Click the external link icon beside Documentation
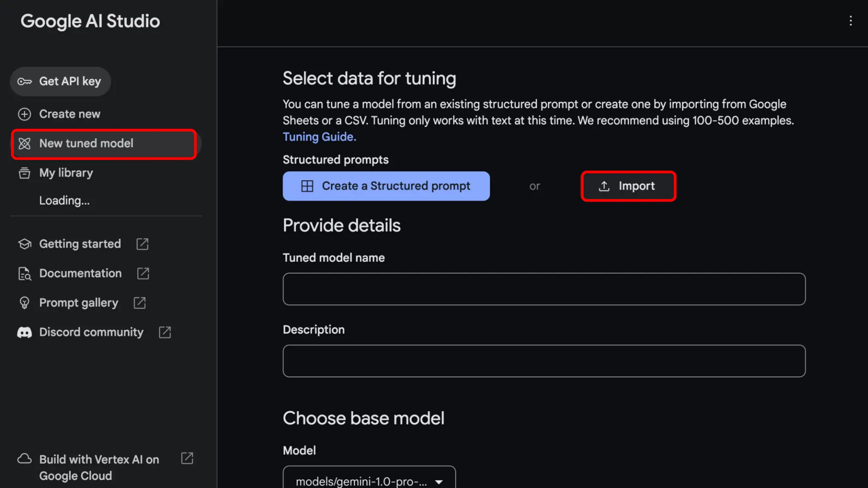Screen dimensions: 868x488 point(143,273)
